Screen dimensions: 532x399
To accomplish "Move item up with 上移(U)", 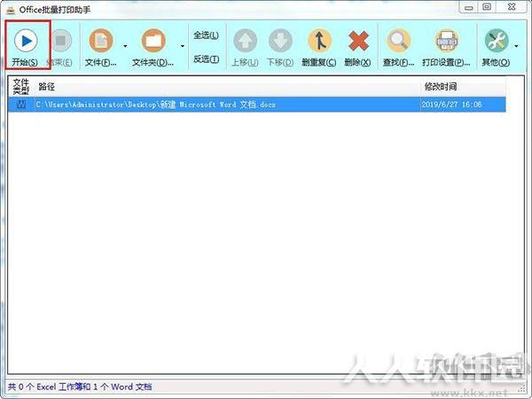I will [x=245, y=47].
